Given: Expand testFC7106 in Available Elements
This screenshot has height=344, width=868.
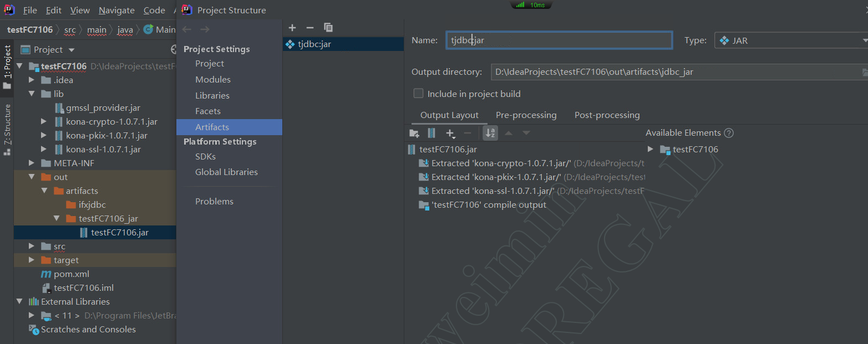Looking at the screenshot, I should (x=651, y=150).
